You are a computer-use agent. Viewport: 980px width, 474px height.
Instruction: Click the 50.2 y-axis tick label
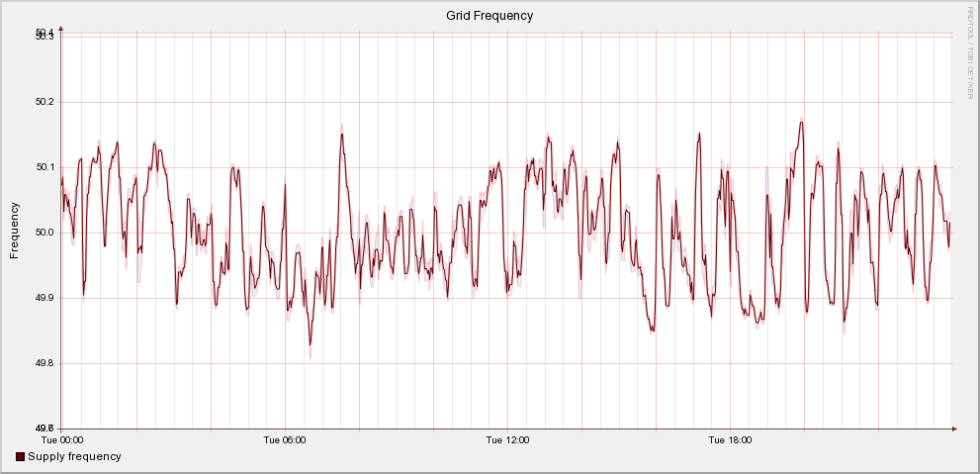click(x=45, y=102)
